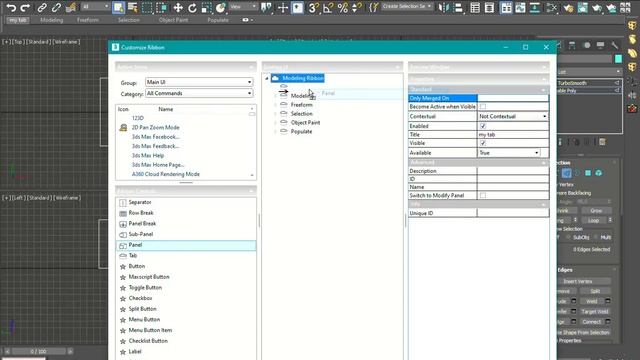Select 2D Pan Zoom Mode action item
Image resolution: width=640 pixels, height=360 pixels.
pos(156,128)
